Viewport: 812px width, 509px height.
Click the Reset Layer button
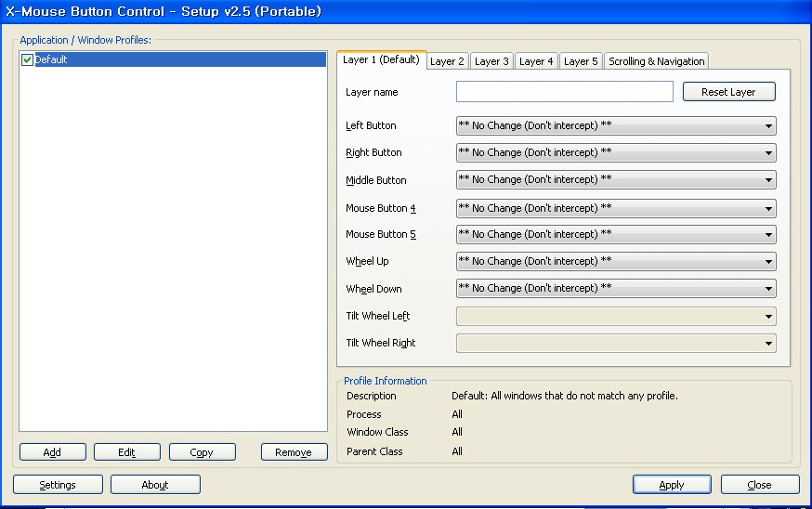(729, 92)
